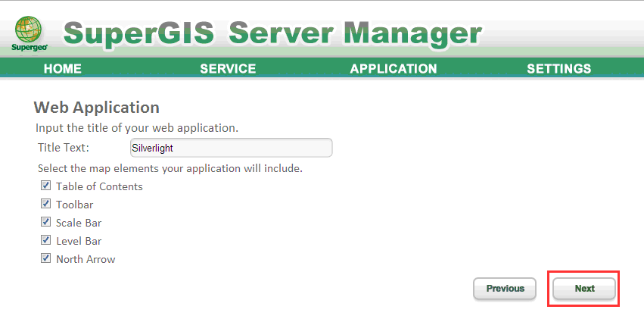644x322 pixels.
Task: Click 'Select the map elements' instruction text
Action: click(170, 169)
